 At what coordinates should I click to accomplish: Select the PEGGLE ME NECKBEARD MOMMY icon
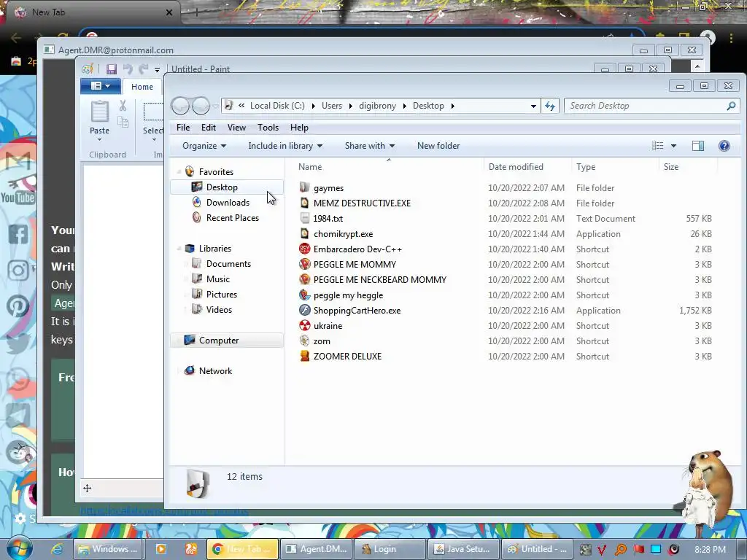click(304, 279)
